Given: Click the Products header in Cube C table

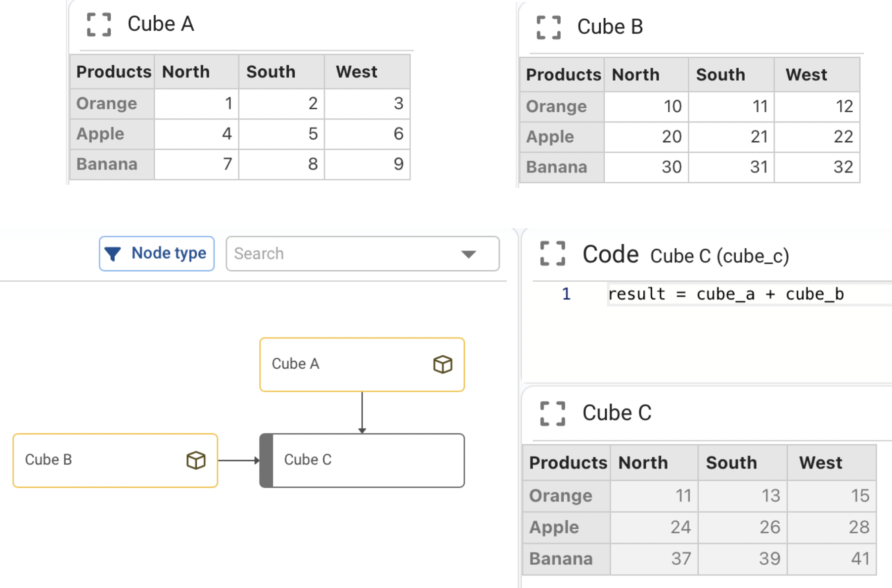Looking at the screenshot, I should pyautogui.click(x=567, y=463).
